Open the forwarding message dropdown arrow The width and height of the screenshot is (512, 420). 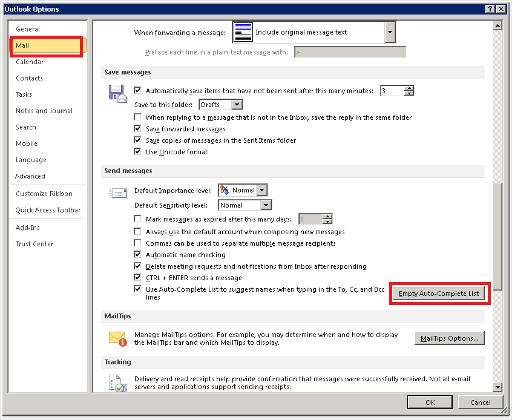click(x=390, y=32)
